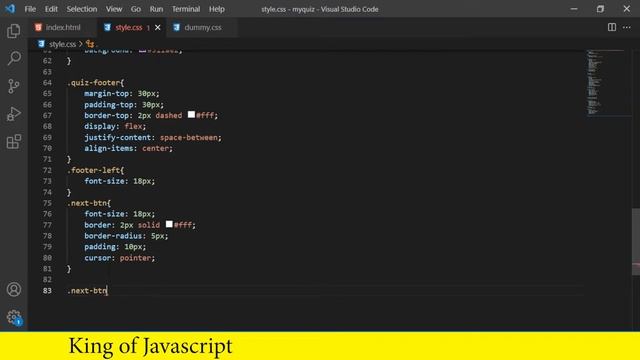640x360 pixels.
Task: Open the Help menu
Action: (217, 9)
